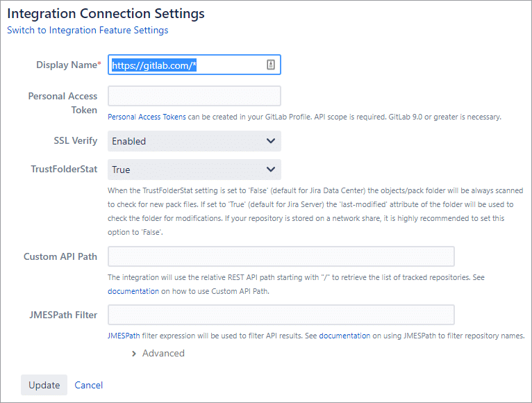532x403 pixels.
Task: Open the TrustFolderStat dropdown
Action: click(194, 170)
